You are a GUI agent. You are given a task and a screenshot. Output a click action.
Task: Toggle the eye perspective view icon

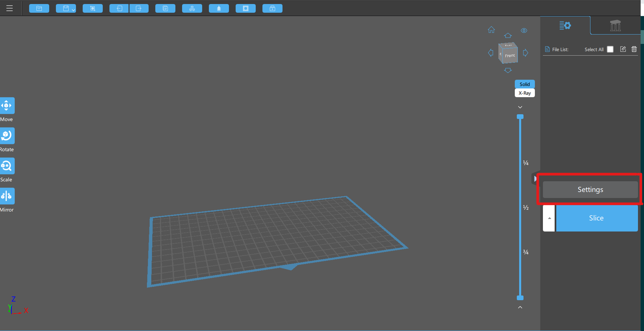pyautogui.click(x=524, y=30)
